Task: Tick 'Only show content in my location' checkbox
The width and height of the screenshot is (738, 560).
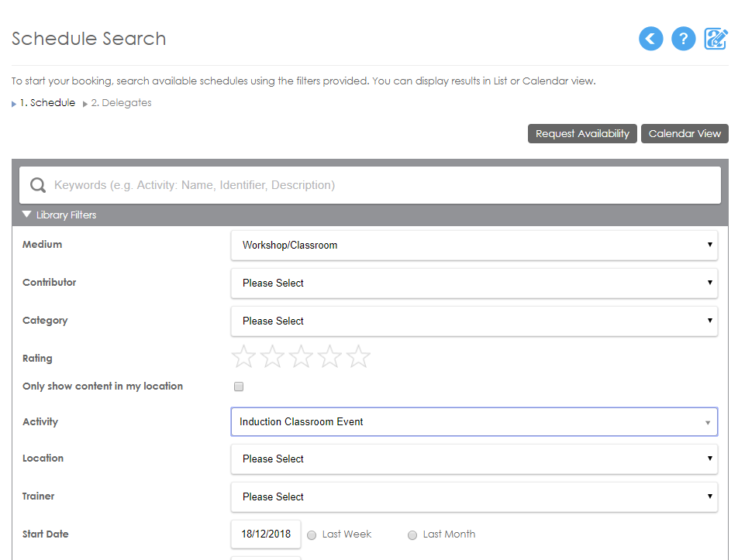Action: 239,387
